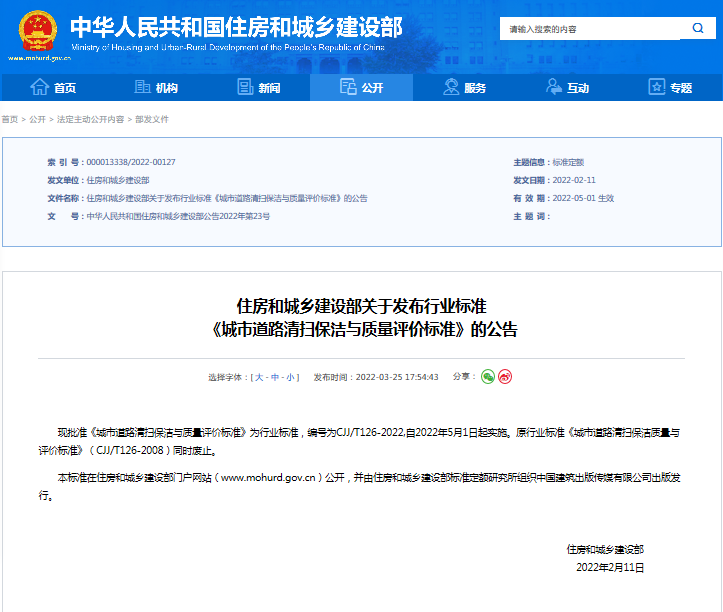Set font size to 小 (small)
The height and width of the screenshot is (612, 723).
click(290, 378)
